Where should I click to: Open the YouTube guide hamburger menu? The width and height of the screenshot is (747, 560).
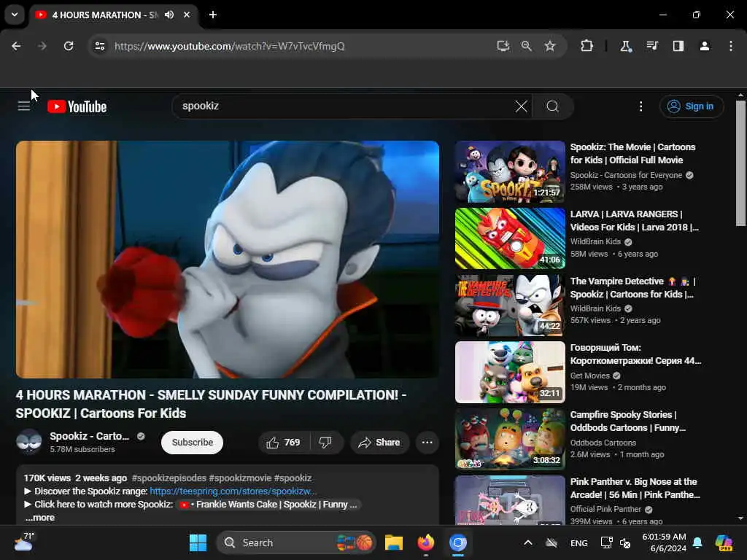24,106
